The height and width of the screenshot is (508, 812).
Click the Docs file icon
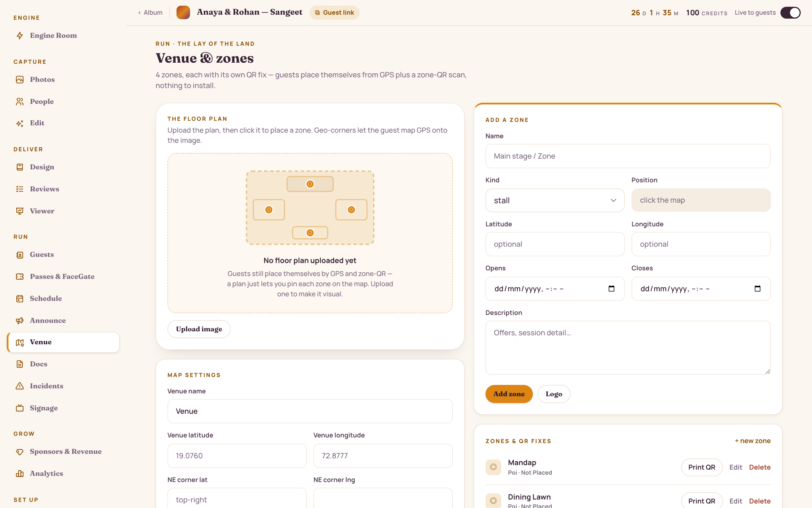click(x=20, y=364)
